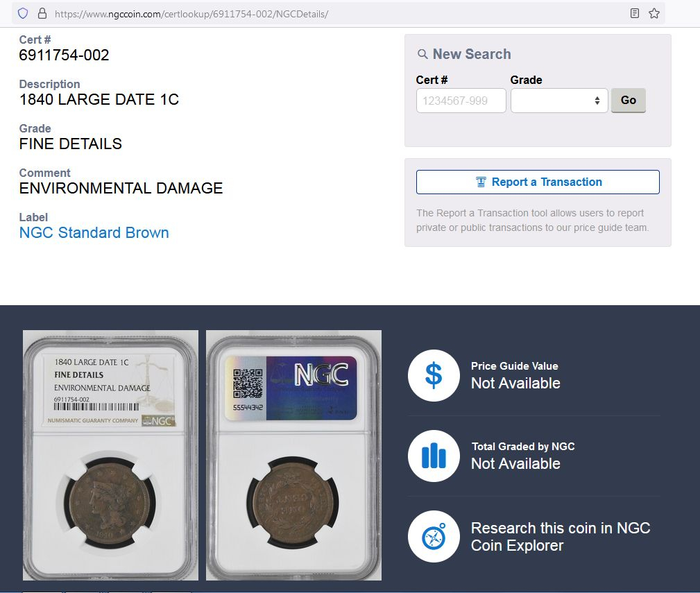Click the Go button
This screenshot has height=593, width=700.
click(628, 100)
